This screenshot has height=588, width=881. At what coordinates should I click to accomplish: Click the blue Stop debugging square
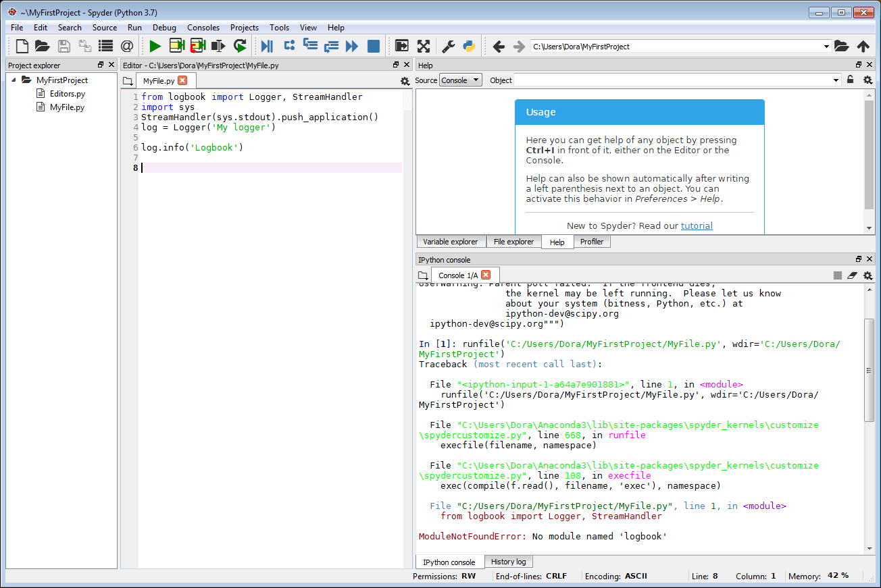(373, 46)
